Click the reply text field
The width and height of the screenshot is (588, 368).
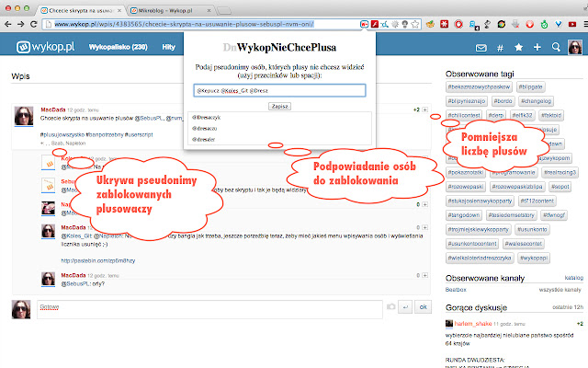tap(209, 309)
